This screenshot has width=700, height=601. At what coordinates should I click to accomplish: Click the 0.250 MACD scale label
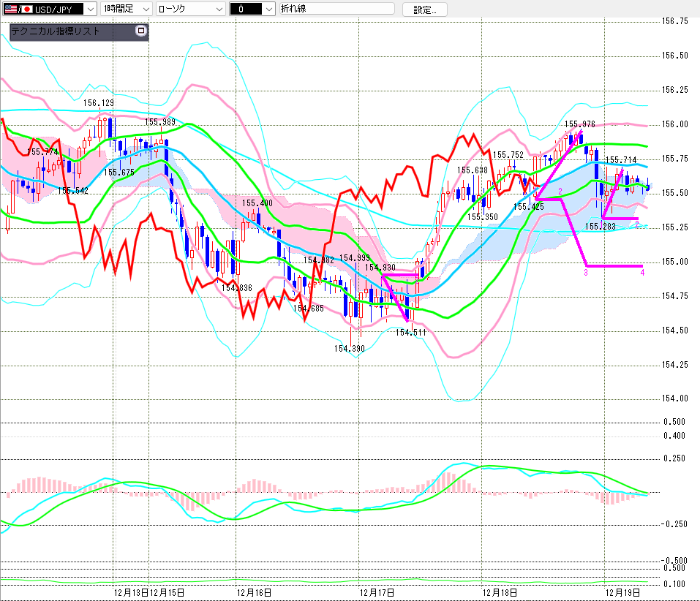point(674,458)
